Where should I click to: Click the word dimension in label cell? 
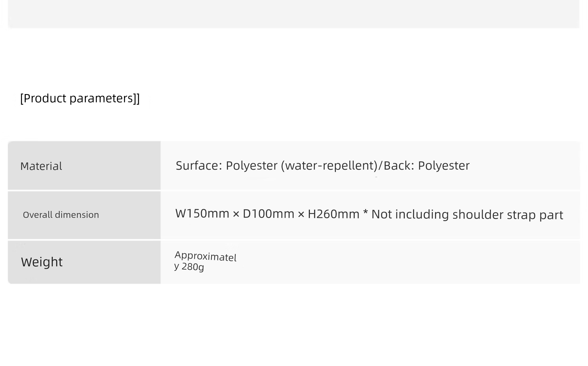point(77,215)
